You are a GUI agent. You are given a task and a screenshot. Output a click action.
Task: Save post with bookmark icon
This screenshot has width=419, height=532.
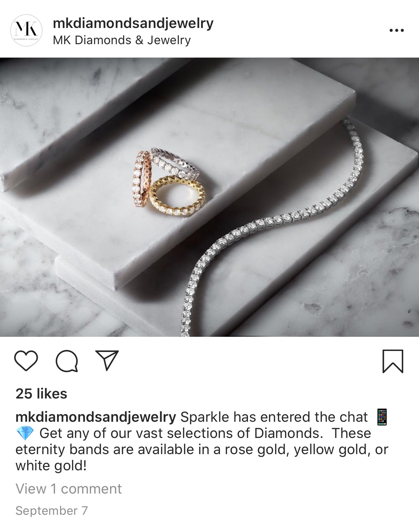393,361
